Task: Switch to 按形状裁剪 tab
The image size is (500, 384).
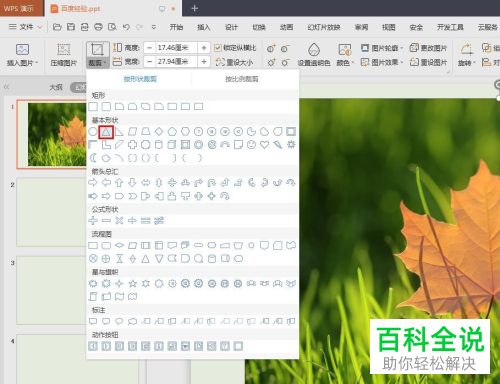Action: 140,79
